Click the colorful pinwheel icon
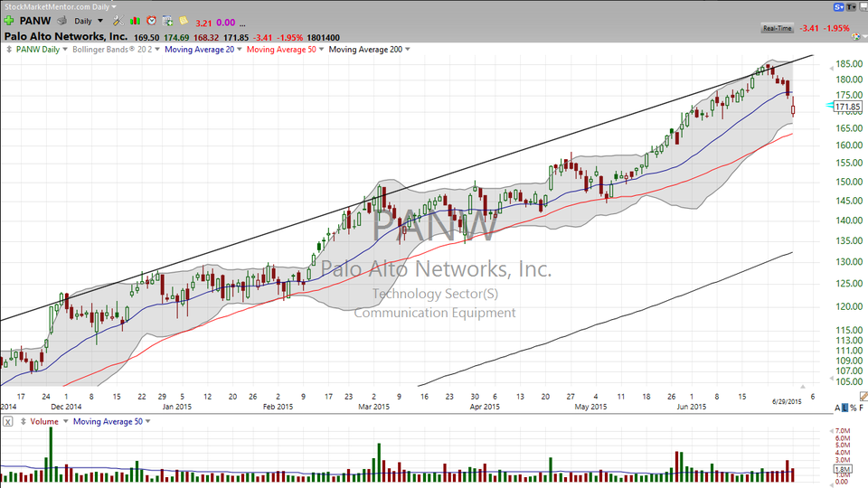Viewport: 868px width, 488px height. [x=856, y=36]
